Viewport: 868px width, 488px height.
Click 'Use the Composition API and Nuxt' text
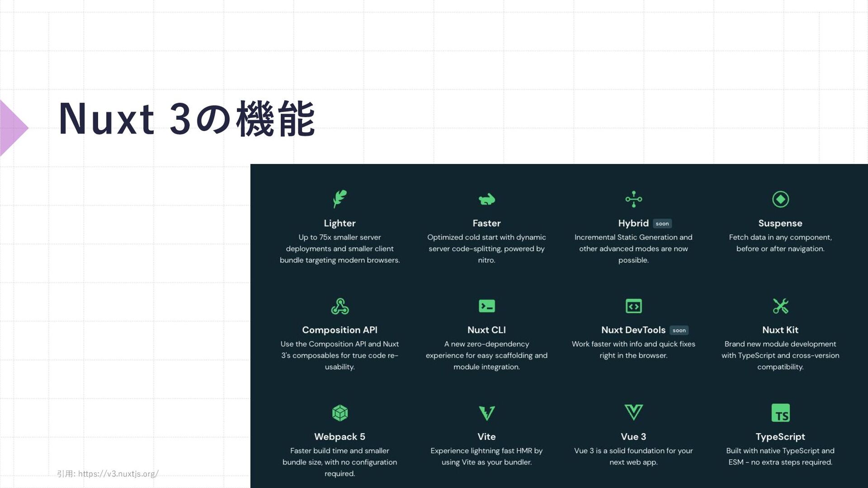tap(340, 355)
